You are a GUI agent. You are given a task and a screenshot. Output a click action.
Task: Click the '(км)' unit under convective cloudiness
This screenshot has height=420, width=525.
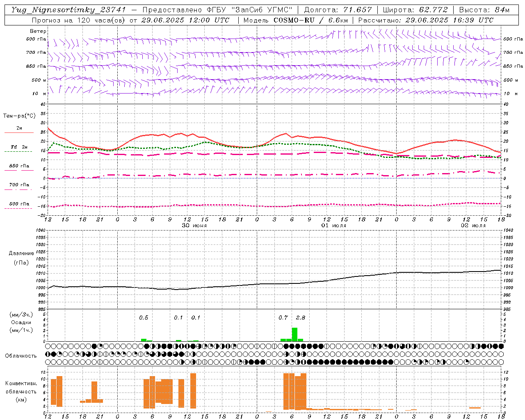pyautogui.click(x=21, y=399)
